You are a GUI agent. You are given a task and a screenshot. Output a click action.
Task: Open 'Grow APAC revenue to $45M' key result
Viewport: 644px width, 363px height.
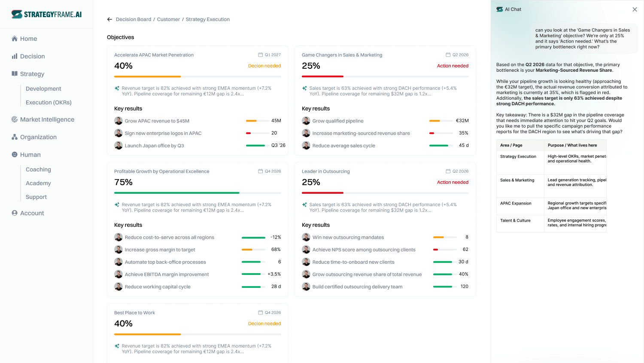coord(157,121)
